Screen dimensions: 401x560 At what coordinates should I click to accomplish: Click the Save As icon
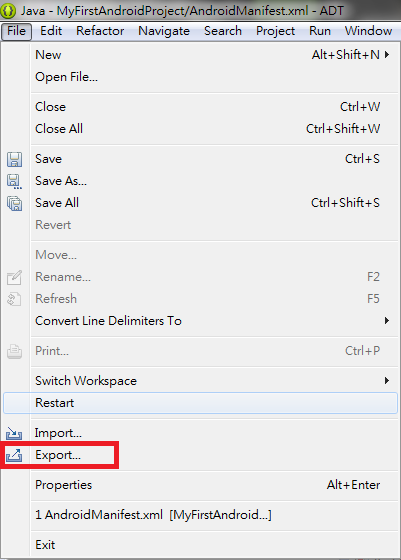(x=14, y=181)
